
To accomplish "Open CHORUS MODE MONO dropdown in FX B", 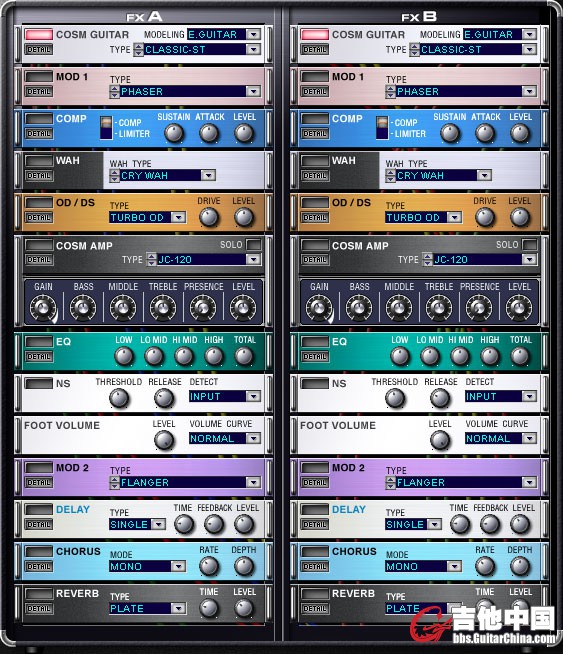I will point(454,566).
